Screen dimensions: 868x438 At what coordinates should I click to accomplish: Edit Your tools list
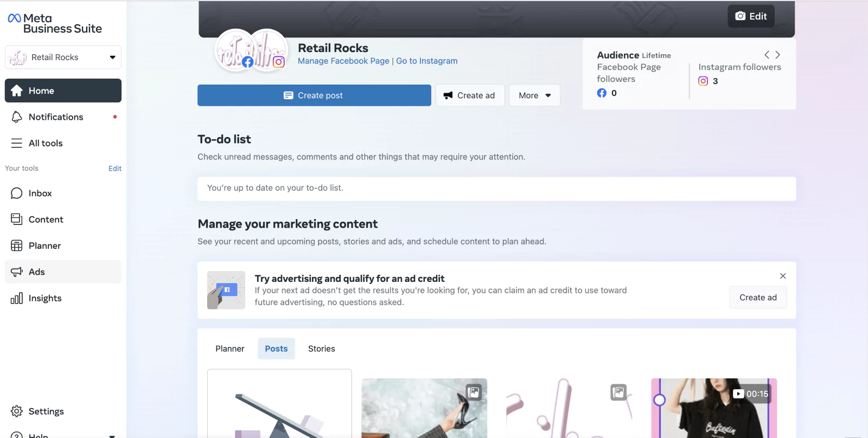pyautogui.click(x=114, y=169)
